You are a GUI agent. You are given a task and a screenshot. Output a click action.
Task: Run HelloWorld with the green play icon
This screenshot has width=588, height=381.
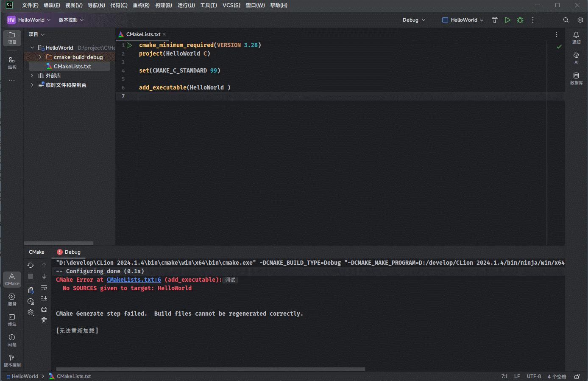(507, 20)
